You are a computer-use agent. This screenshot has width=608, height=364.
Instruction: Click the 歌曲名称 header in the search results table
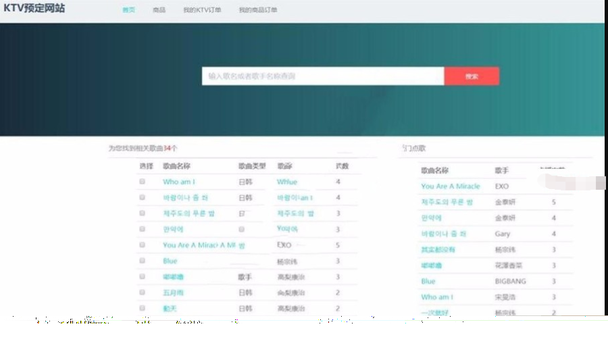click(x=176, y=166)
